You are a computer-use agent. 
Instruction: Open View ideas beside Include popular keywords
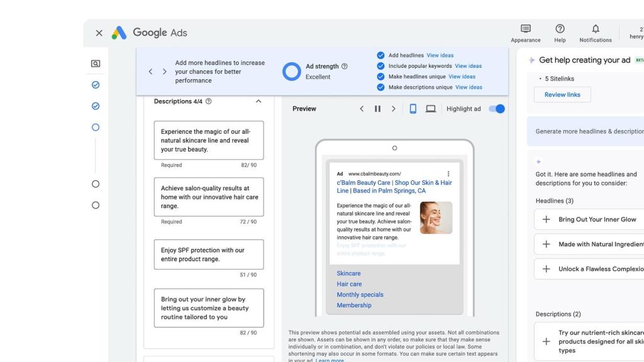tap(468, 66)
